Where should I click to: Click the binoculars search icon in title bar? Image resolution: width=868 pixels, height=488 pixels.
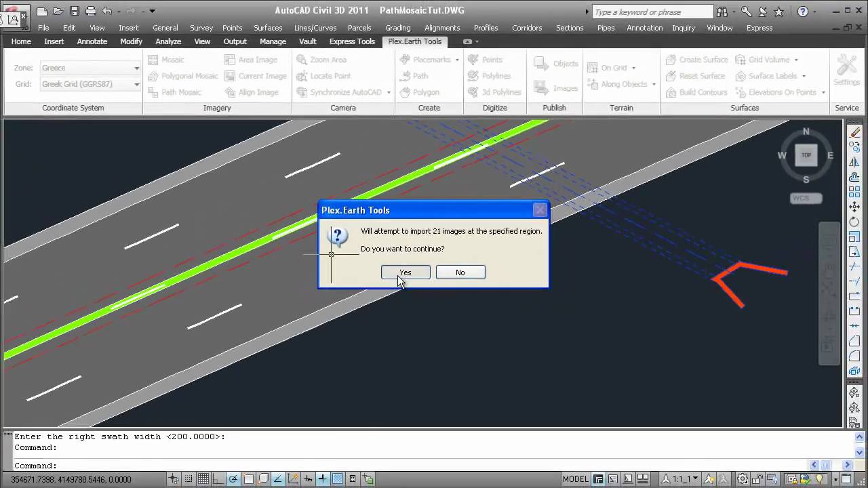click(x=722, y=12)
